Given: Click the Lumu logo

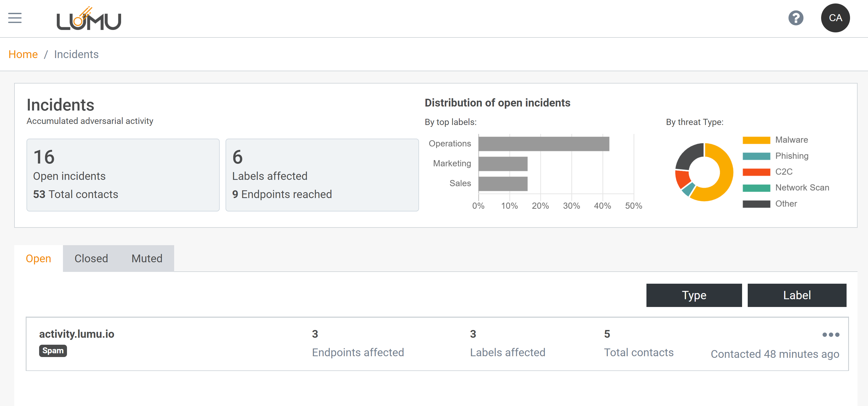Looking at the screenshot, I should pos(89,19).
